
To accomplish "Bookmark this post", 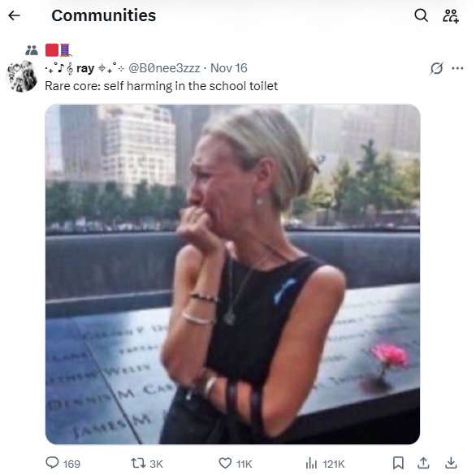I will pos(398,463).
